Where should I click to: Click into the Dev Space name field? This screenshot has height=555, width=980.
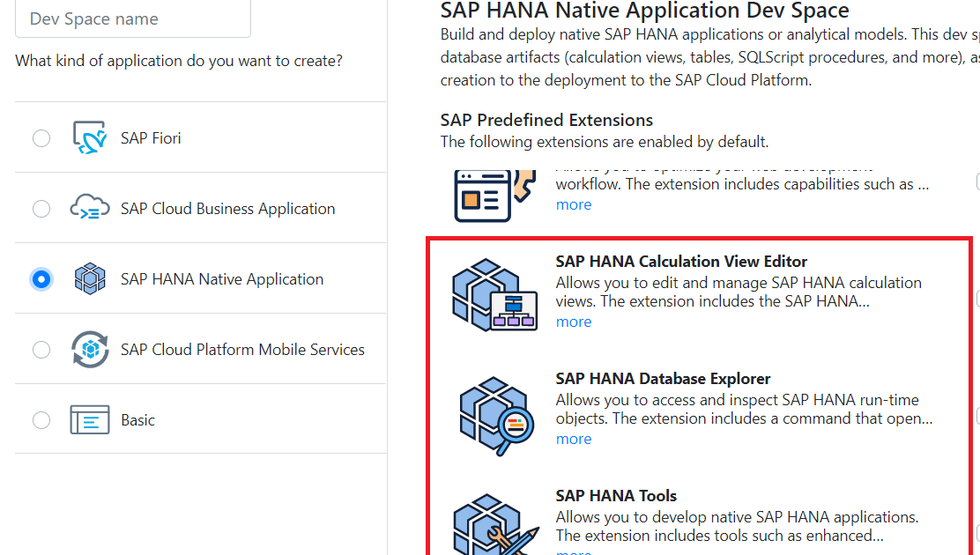(132, 18)
